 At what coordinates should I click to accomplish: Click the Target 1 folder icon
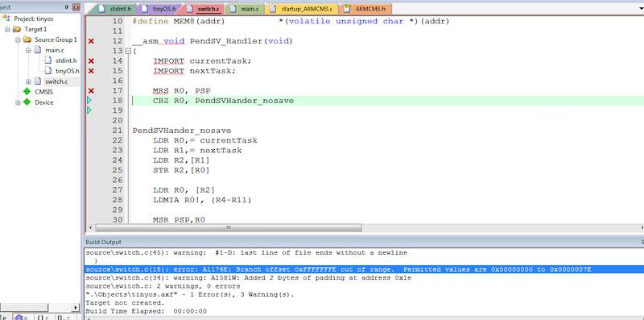(17, 29)
